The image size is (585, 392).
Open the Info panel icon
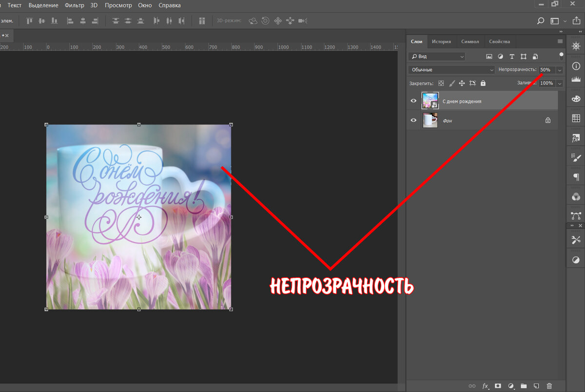coord(576,66)
